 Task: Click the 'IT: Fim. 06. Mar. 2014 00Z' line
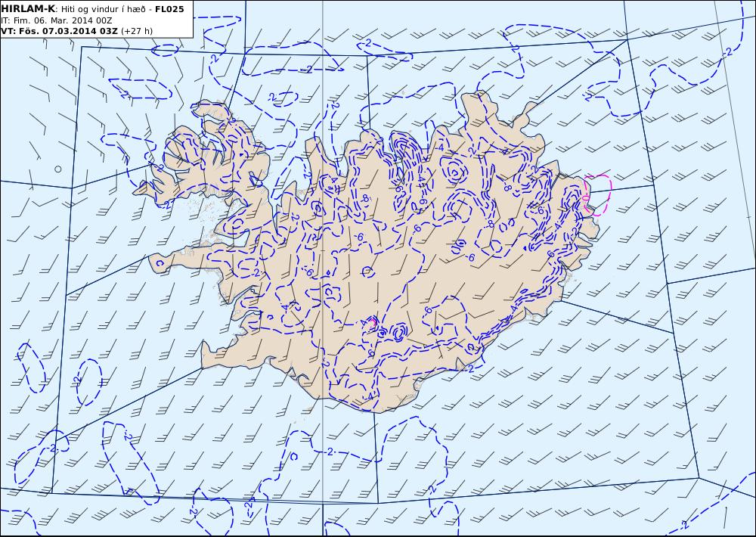tap(57, 20)
